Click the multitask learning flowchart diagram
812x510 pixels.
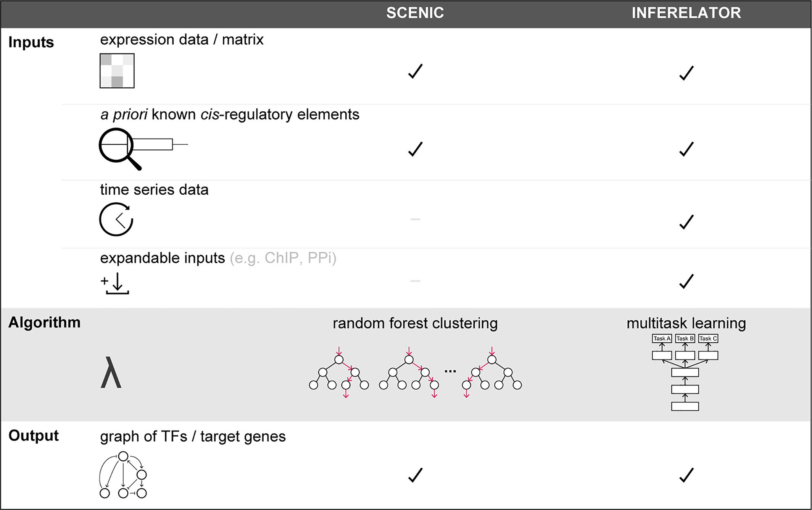[685, 372]
